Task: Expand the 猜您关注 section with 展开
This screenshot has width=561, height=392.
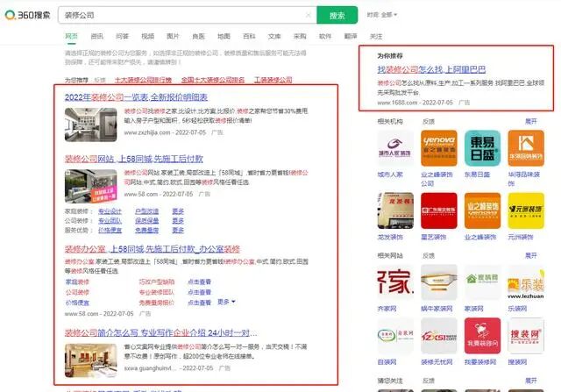Action: pyautogui.click(x=531, y=381)
